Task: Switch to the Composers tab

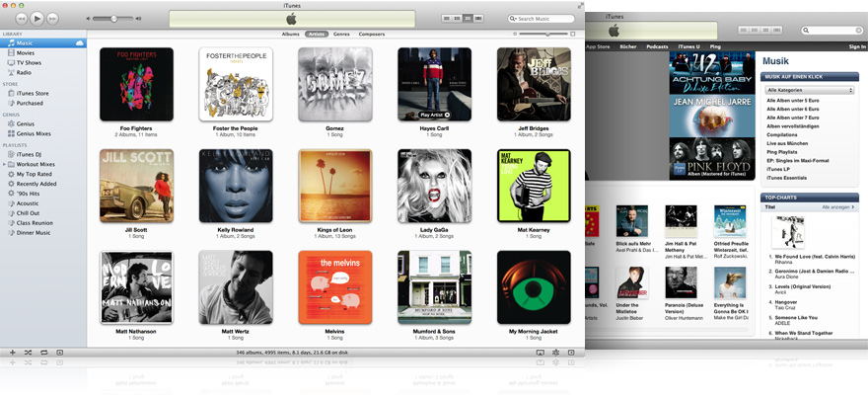Action: tap(372, 34)
